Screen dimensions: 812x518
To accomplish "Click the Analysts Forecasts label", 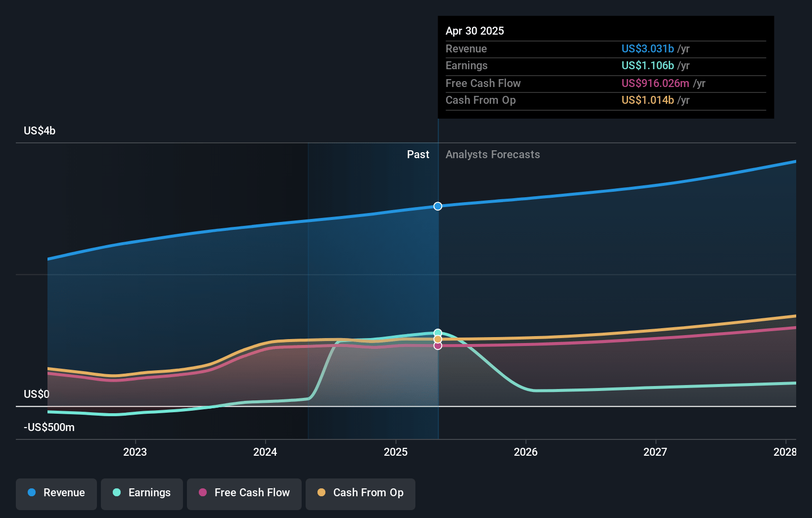I will coord(493,154).
